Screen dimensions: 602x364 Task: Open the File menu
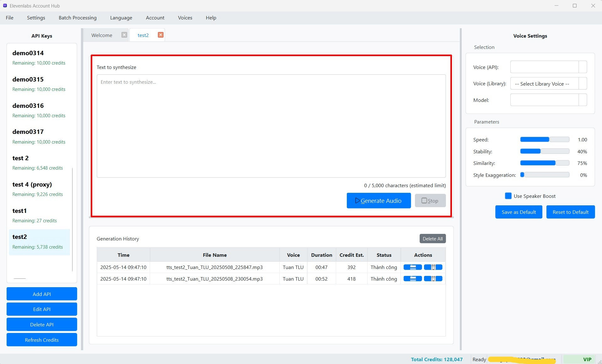[10, 18]
